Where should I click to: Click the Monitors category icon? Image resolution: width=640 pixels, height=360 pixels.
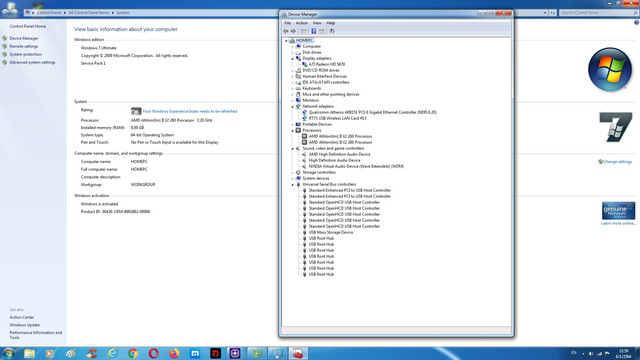298,100
